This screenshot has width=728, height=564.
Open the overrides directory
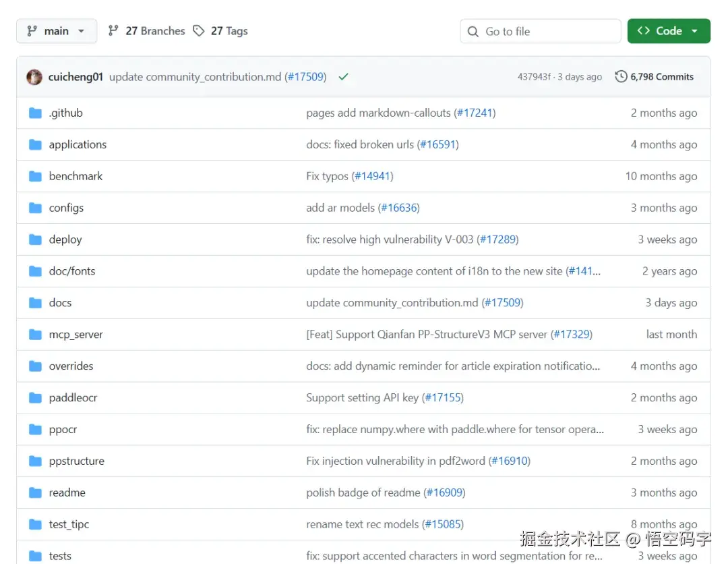tap(71, 366)
